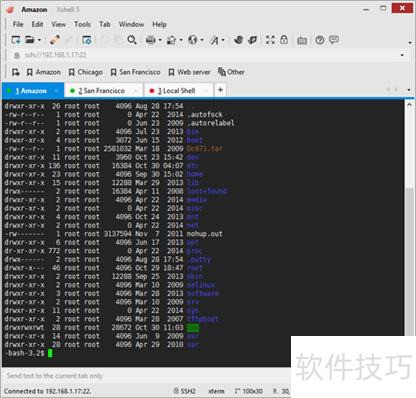This screenshot has height=398, width=416.
Task: Add a new tab with the plus button
Action: [220, 90]
